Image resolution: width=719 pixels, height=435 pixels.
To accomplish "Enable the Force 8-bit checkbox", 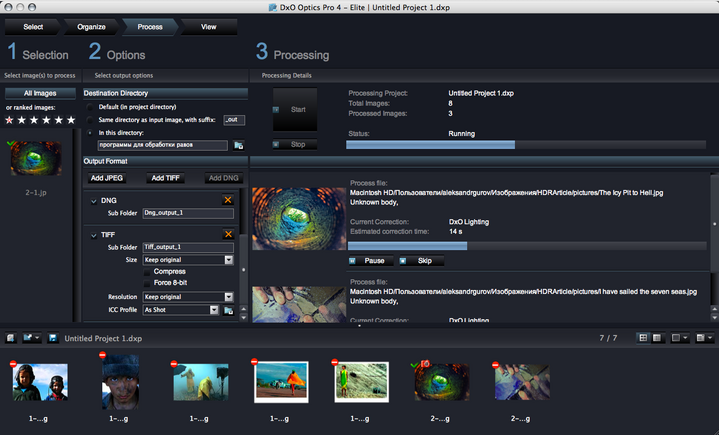I will (147, 283).
